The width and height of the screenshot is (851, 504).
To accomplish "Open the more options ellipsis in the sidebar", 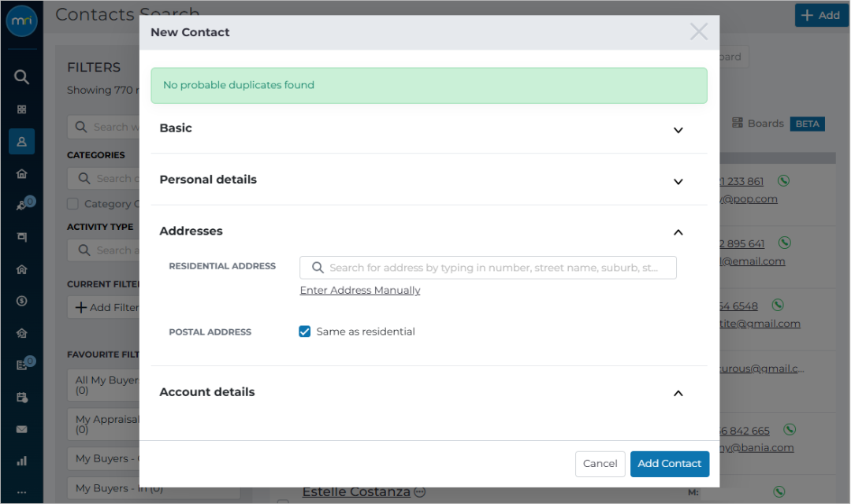I will click(22, 493).
